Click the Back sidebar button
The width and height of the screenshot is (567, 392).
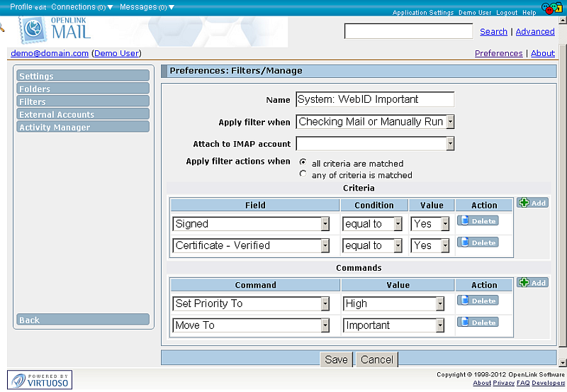pyautogui.click(x=83, y=319)
